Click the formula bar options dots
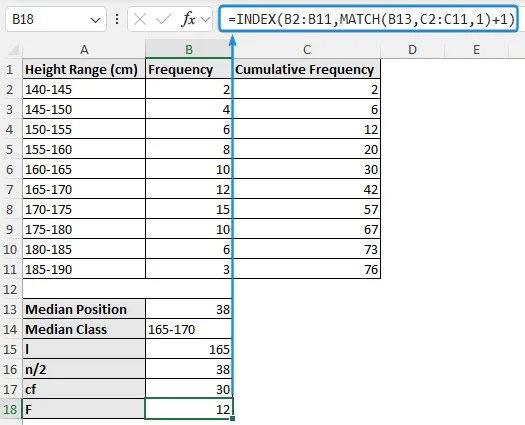Screen dimensions: 525x425 pos(117,19)
